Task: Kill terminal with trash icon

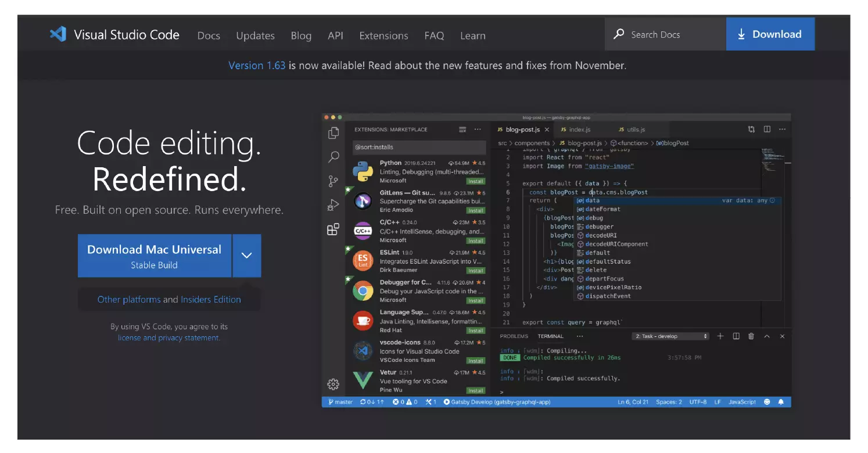Action: coord(751,336)
